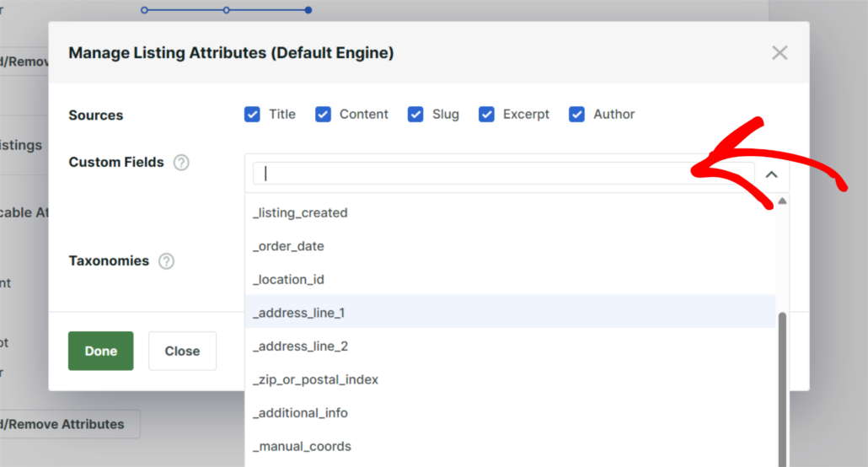Click the middle step dot in progress indicator

click(227, 10)
